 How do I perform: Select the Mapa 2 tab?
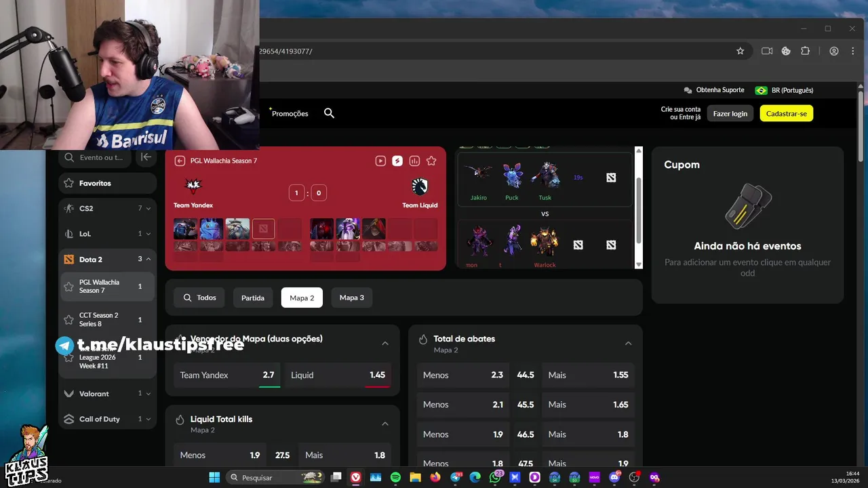pyautogui.click(x=302, y=298)
